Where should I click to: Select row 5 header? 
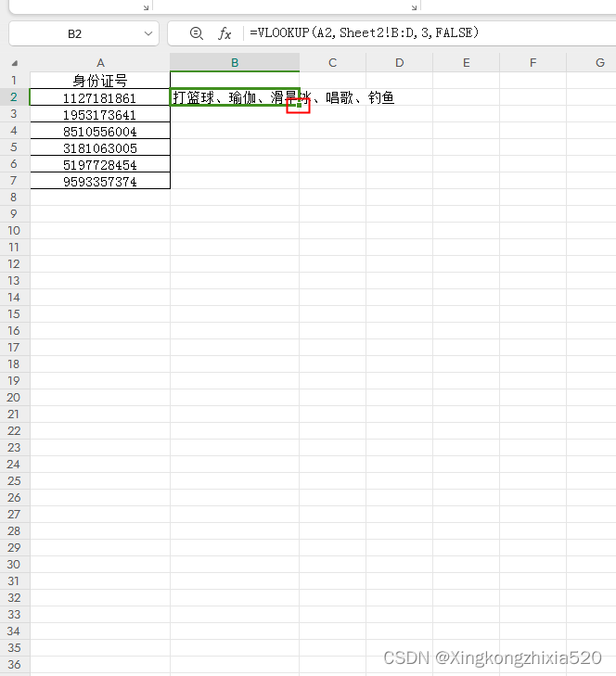[14, 147]
